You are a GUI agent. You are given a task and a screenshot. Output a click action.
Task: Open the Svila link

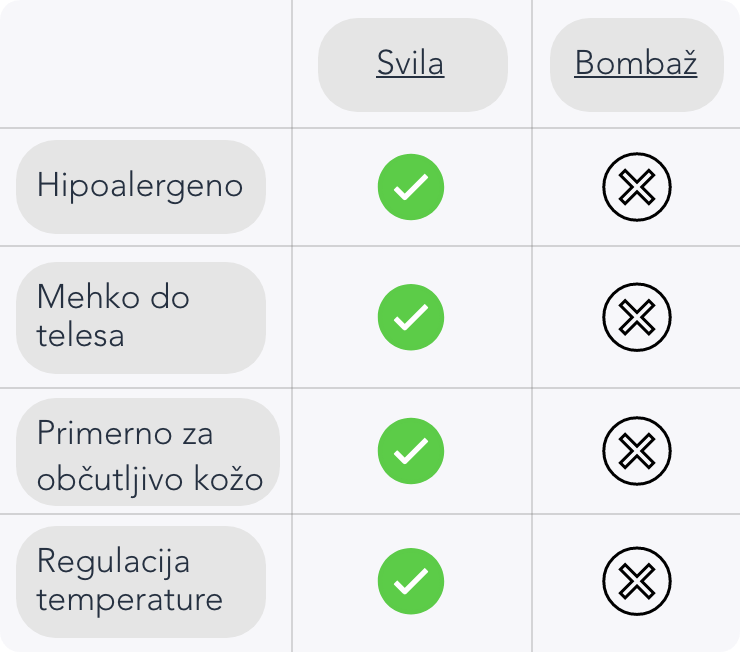point(410,64)
